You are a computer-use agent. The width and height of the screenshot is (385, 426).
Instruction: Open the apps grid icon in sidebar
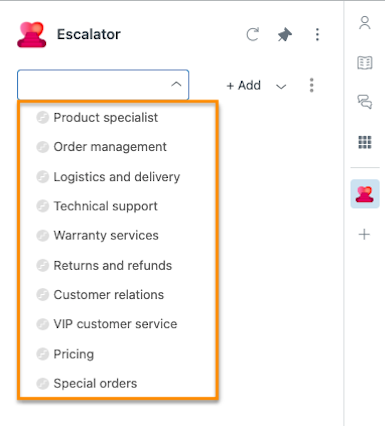coord(365,142)
